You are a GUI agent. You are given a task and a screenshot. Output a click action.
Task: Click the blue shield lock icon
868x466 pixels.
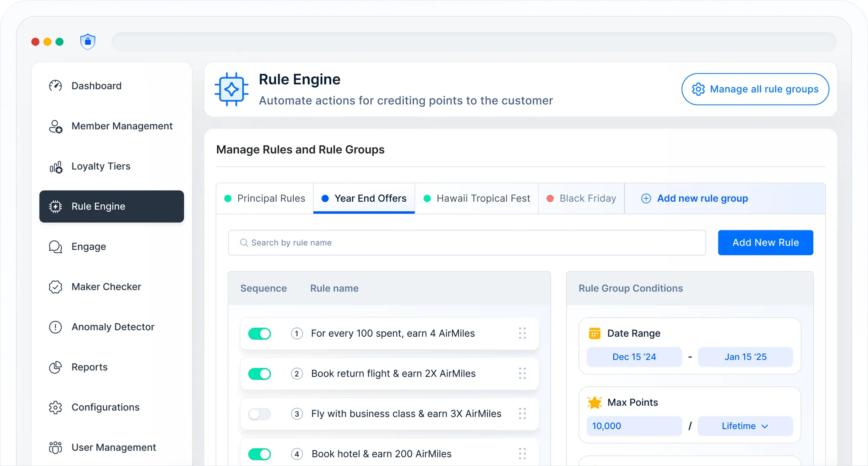pos(88,42)
